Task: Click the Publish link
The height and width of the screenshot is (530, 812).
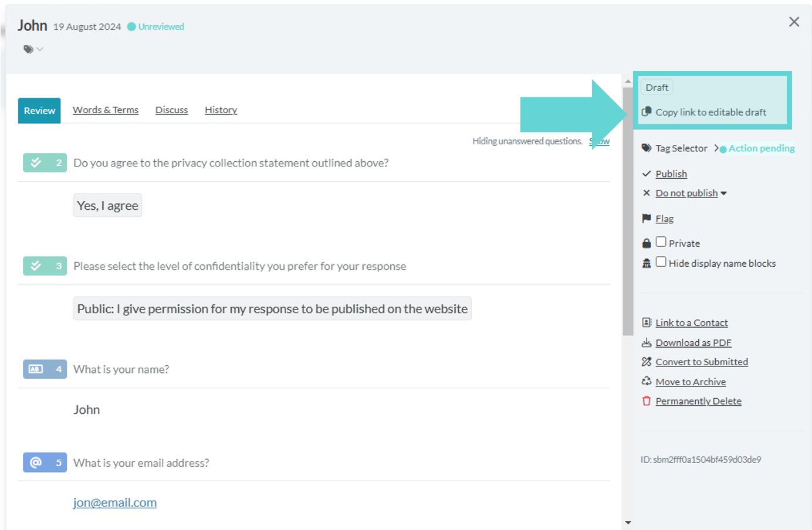Action: 671,174
